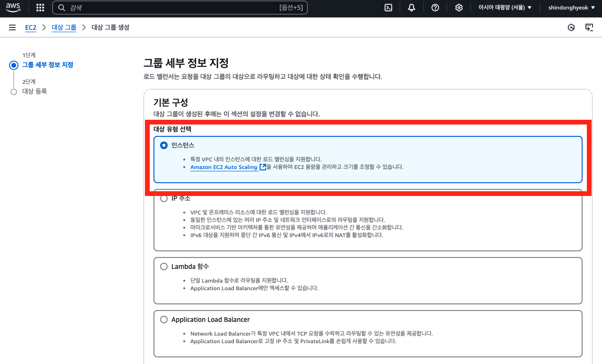Click text about single Lambda function routing

239,281
